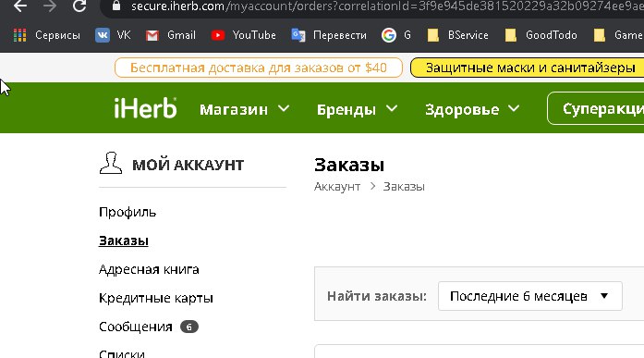644x358 pixels.
Task: Expand the Магазин menu
Action: click(244, 109)
